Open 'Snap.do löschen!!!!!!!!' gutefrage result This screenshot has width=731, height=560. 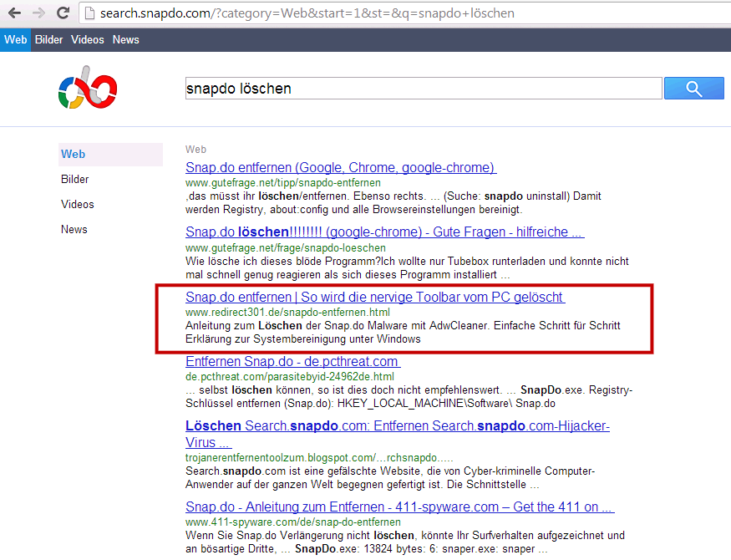[x=384, y=232]
